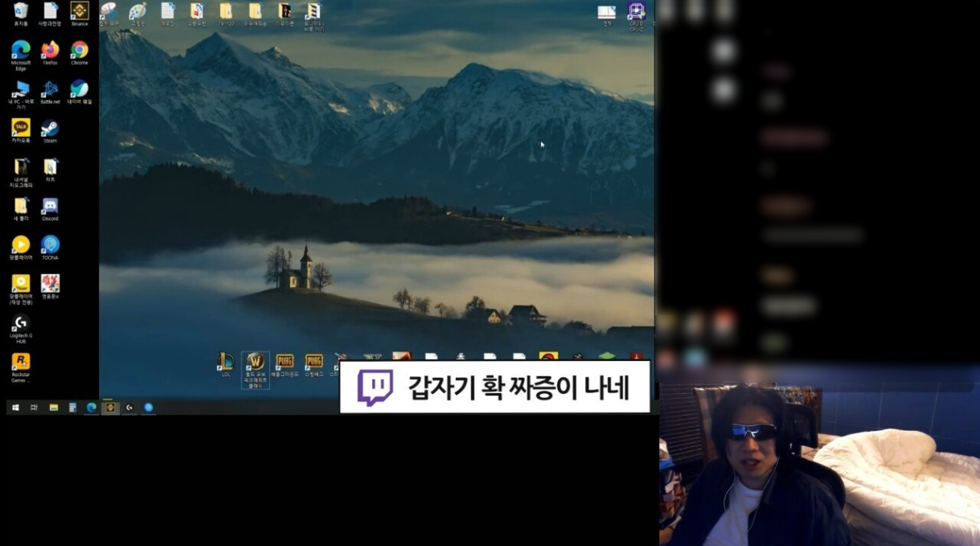Open the 새 폴더 folder icon
Image resolution: width=980 pixels, height=546 pixels.
click(x=21, y=207)
